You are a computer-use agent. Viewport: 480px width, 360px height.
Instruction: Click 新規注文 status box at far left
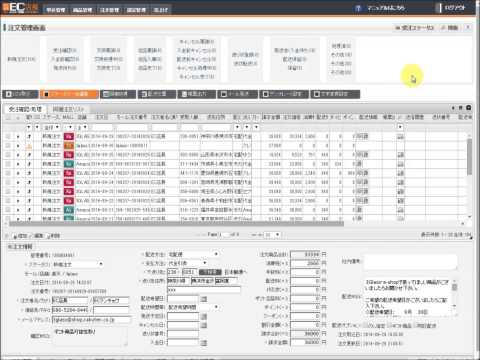click(22, 59)
